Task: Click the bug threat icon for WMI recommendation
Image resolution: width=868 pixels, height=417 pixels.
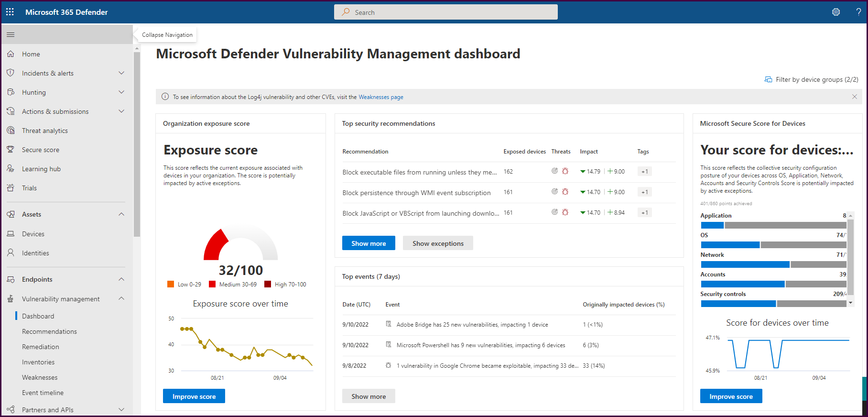Action: (x=565, y=192)
